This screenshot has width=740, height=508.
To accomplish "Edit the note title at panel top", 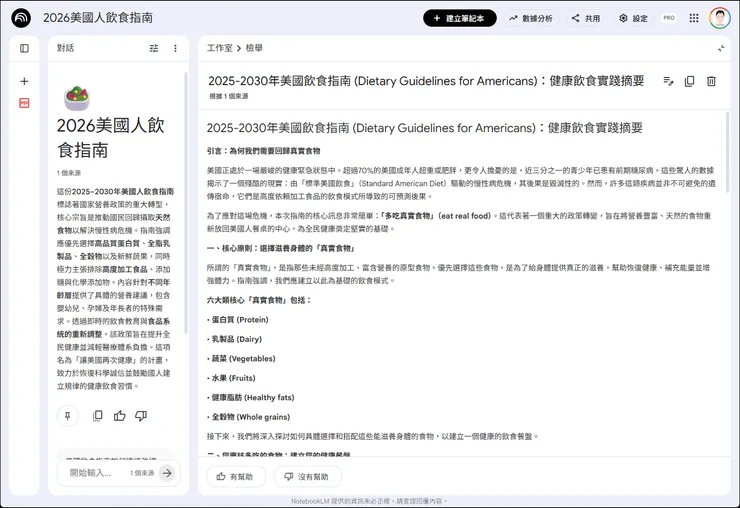I will 426,81.
